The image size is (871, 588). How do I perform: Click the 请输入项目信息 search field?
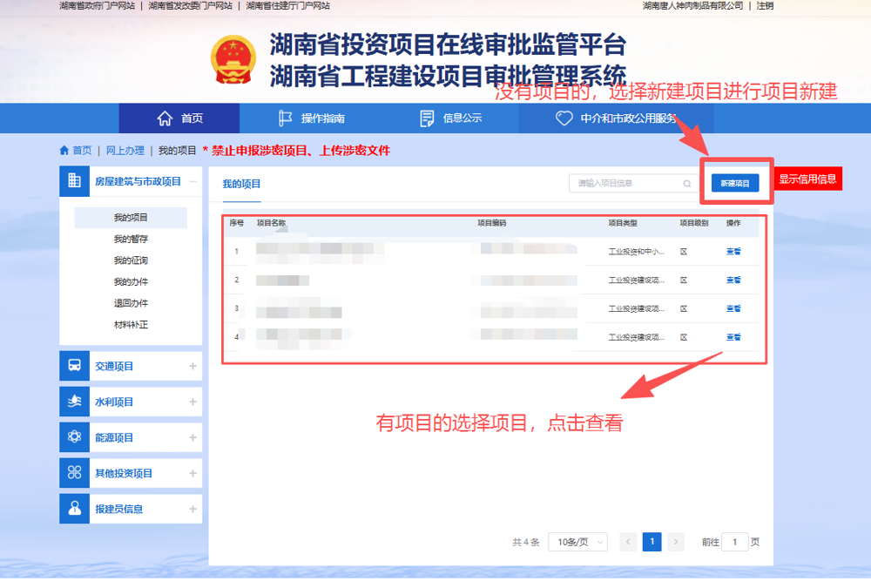pyautogui.click(x=625, y=184)
